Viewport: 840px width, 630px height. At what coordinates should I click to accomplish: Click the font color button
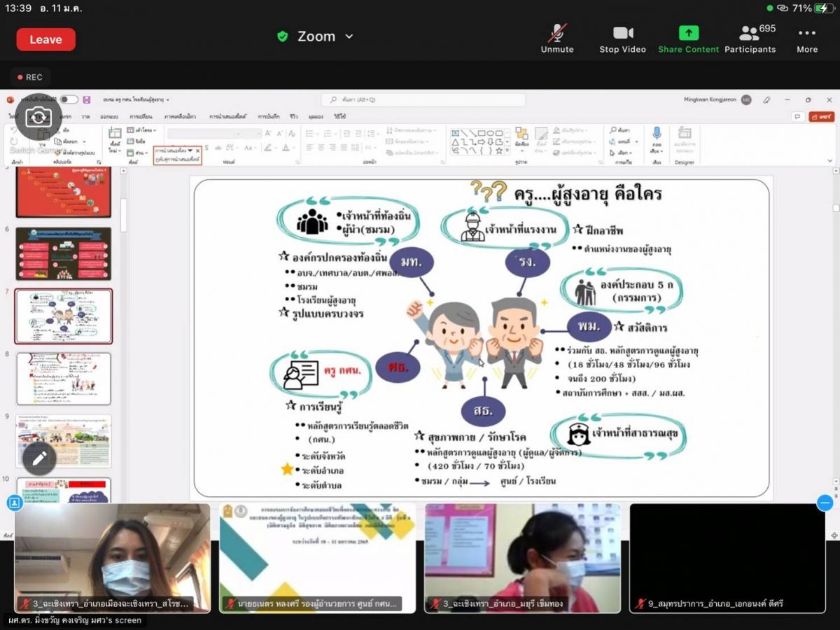pos(286,148)
